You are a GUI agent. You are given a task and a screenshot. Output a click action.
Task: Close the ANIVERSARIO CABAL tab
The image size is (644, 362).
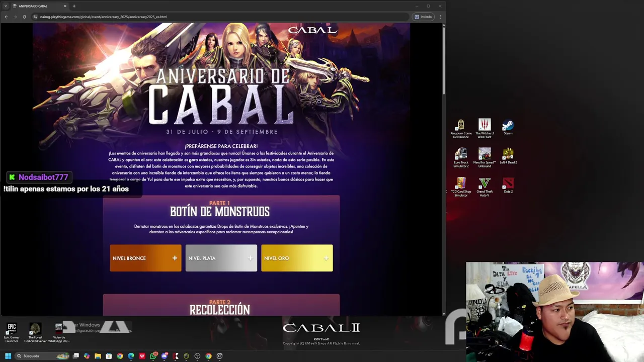click(65, 6)
